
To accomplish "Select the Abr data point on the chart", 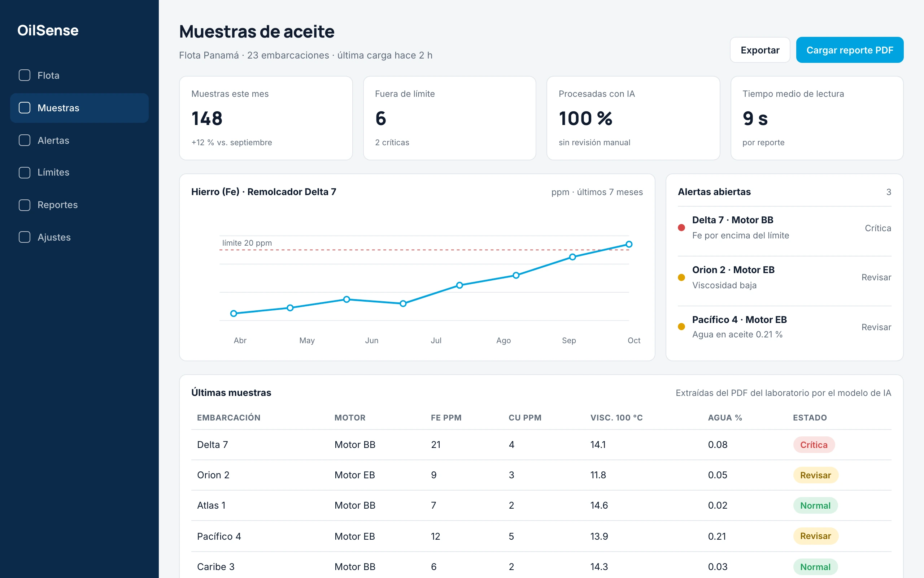I will [x=234, y=314].
